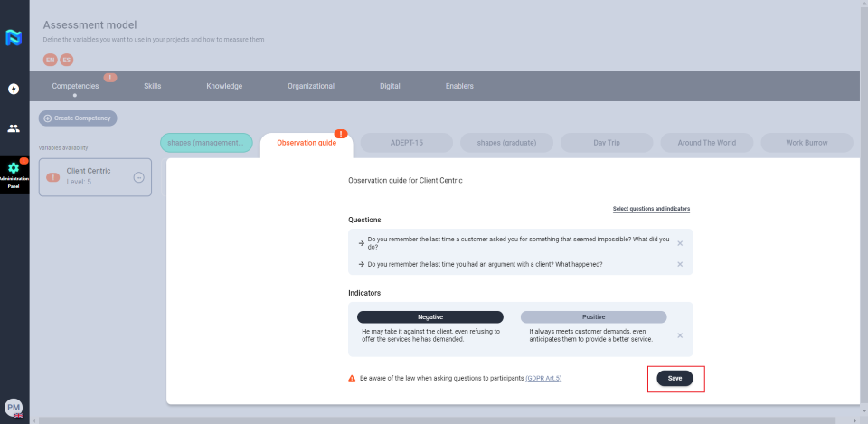868x424 pixels.
Task: Switch language to EN
Action: click(x=50, y=60)
